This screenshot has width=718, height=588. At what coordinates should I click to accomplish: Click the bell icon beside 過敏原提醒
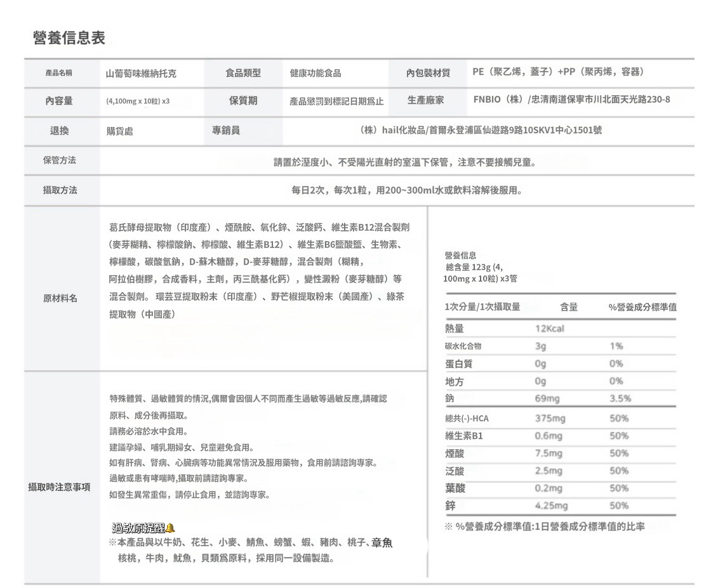170,528
